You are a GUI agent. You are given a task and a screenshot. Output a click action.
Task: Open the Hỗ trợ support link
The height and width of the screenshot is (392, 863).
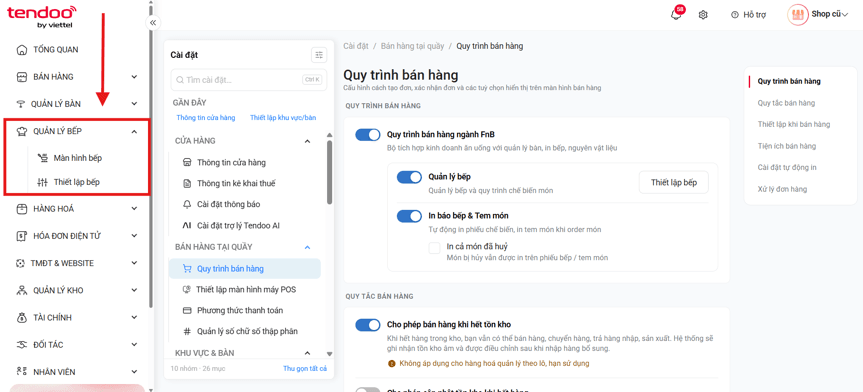[x=749, y=15]
